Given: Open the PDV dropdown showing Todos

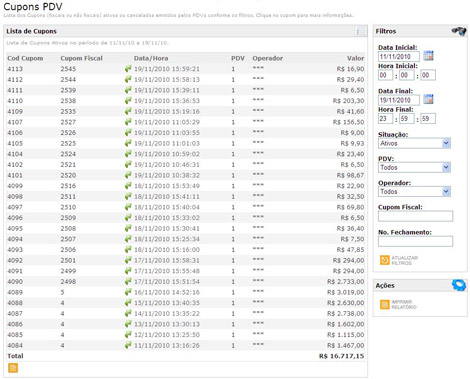Looking at the screenshot, I should pos(414,167).
